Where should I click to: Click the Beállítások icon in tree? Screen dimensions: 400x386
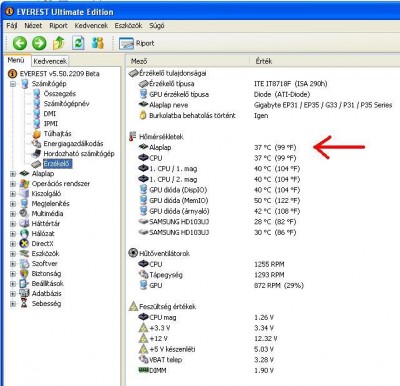click(24, 284)
